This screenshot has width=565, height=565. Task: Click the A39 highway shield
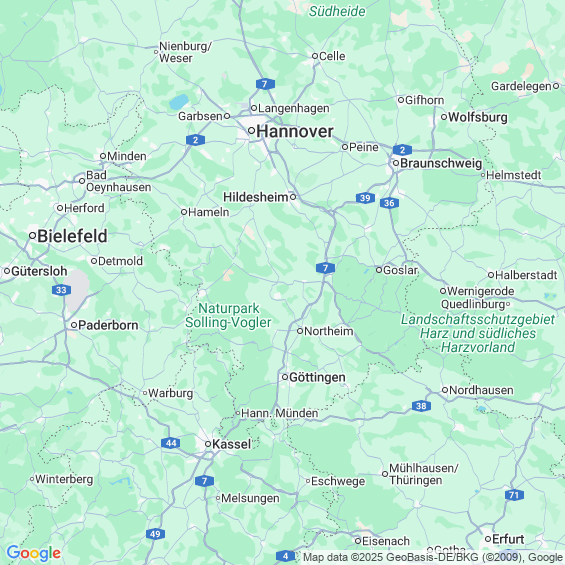pos(365,198)
